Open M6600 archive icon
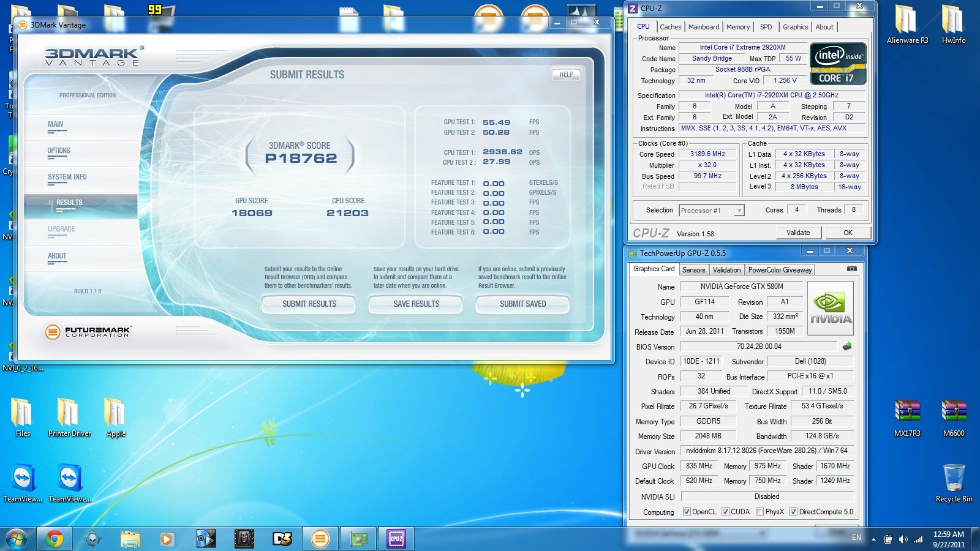The height and width of the screenshot is (551, 980). [x=954, y=418]
